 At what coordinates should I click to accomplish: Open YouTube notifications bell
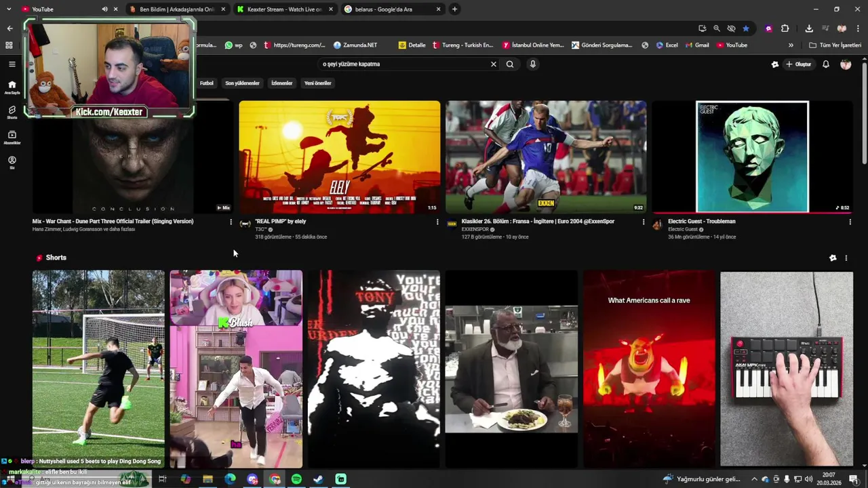coord(826,64)
